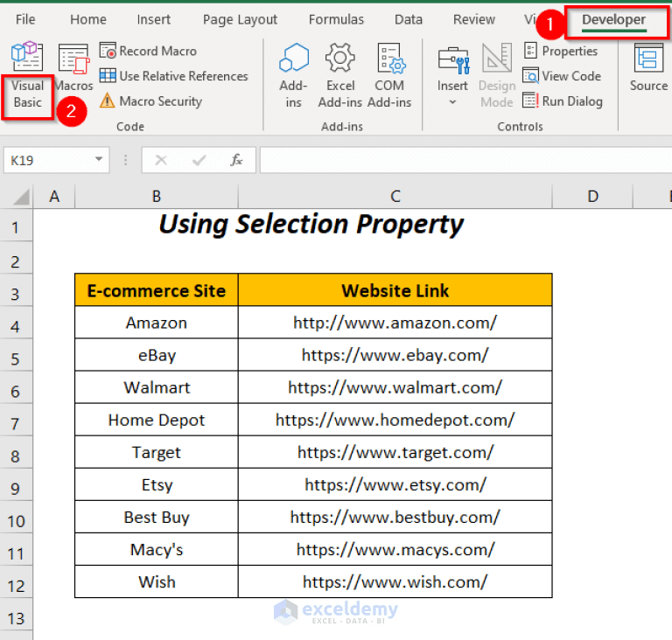Click View Code in Controls group
672x640 pixels.
tap(562, 76)
